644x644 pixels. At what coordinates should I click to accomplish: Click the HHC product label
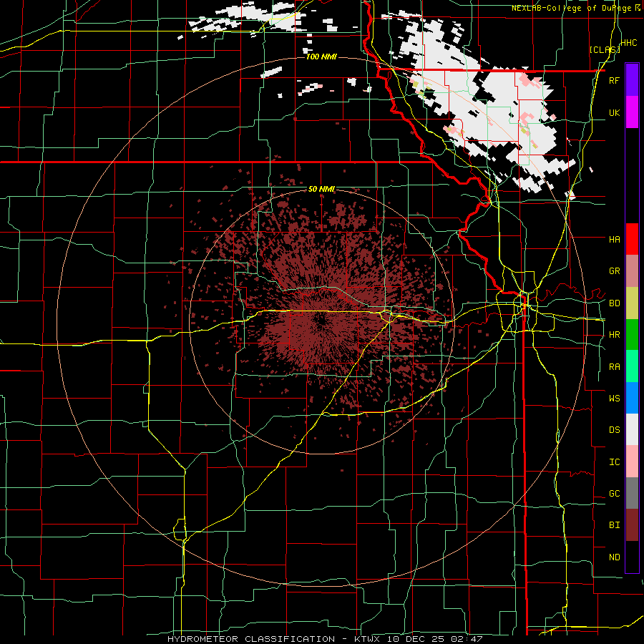tap(628, 43)
